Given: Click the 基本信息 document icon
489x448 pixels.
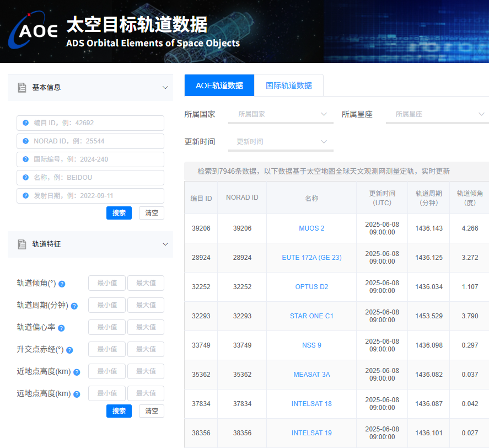Looking at the screenshot, I should pyautogui.click(x=22, y=88).
